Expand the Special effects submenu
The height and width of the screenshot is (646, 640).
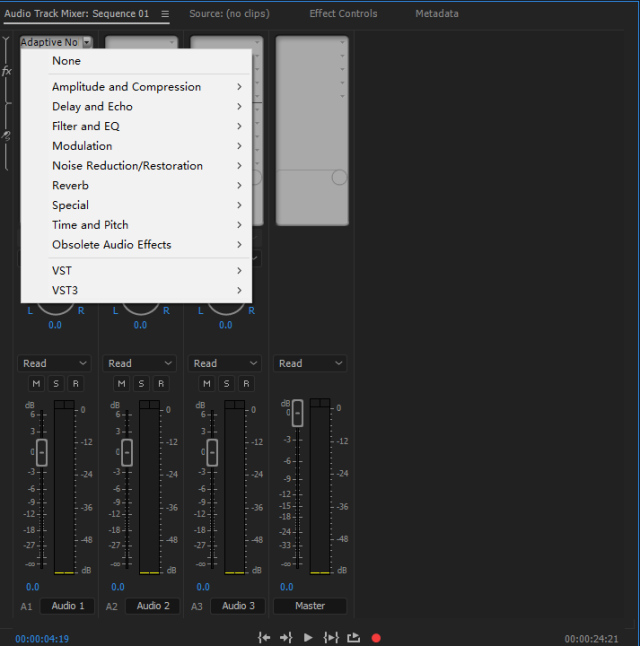pyautogui.click(x=136, y=206)
